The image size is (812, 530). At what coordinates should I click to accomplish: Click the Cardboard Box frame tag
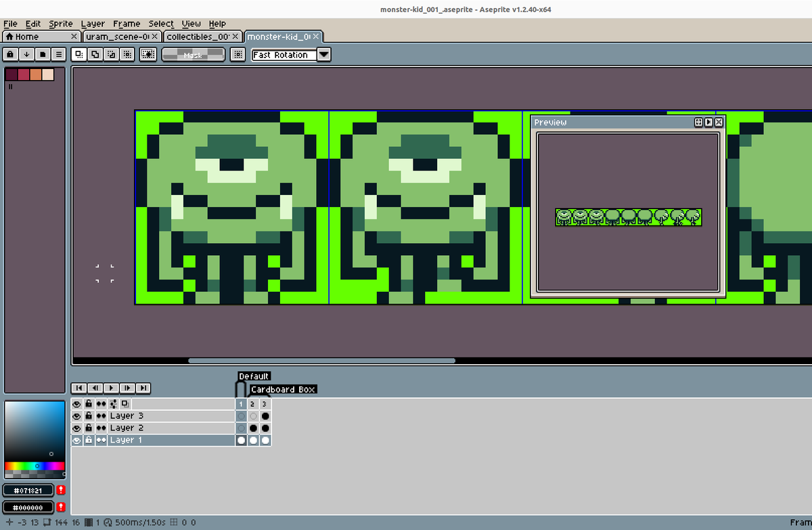point(283,389)
